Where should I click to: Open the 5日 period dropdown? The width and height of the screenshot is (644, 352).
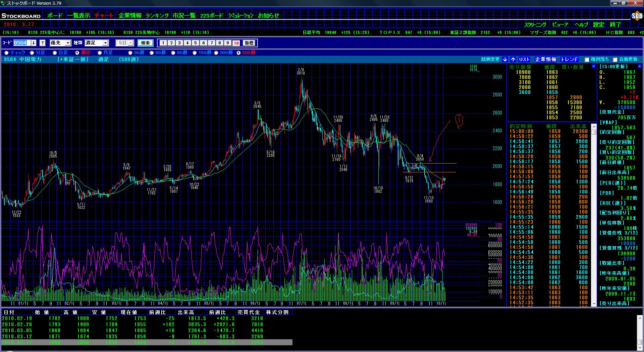click(x=130, y=43)
